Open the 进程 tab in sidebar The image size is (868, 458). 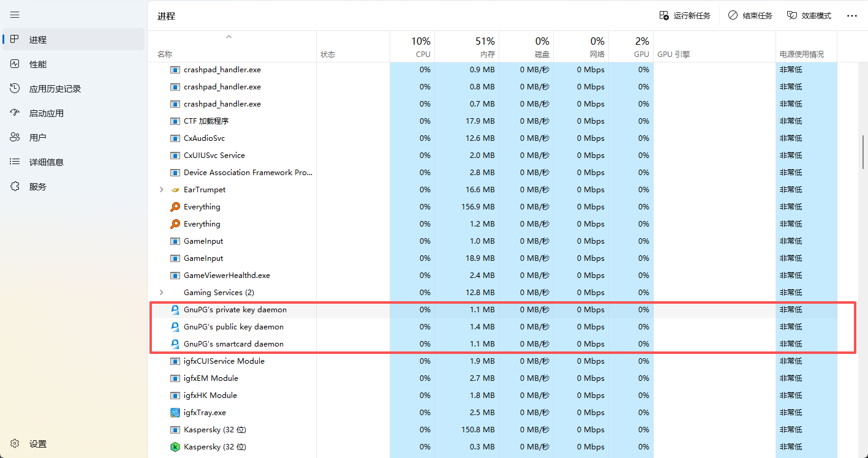74,40
